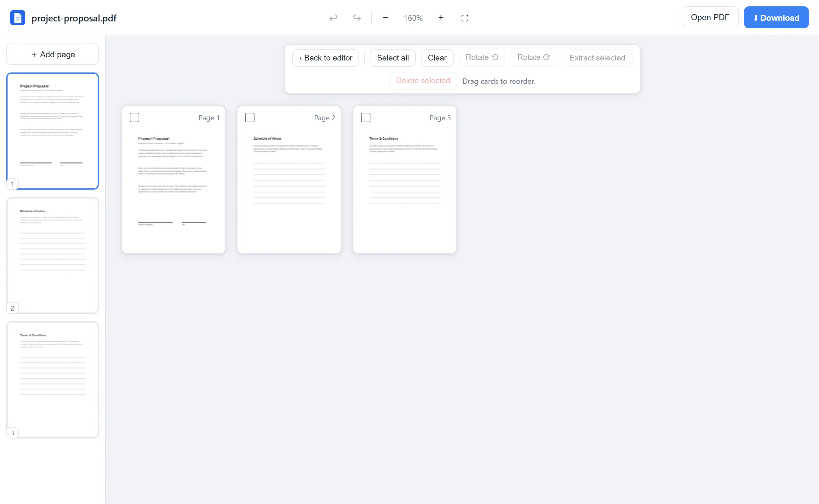Download the PDF file
The width and height of the screenshot is (819, 504).
(x=776, y=17)
